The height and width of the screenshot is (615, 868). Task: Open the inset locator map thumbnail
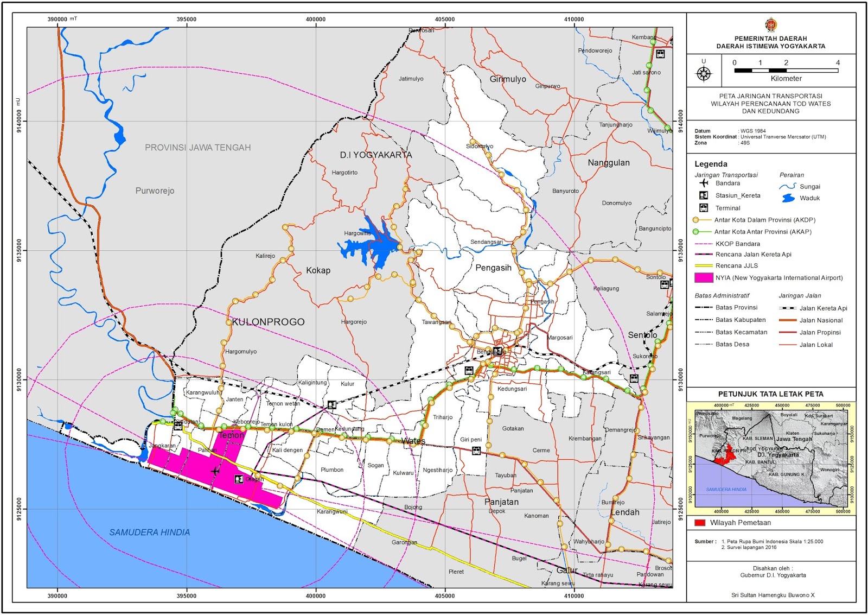[770, 458]
